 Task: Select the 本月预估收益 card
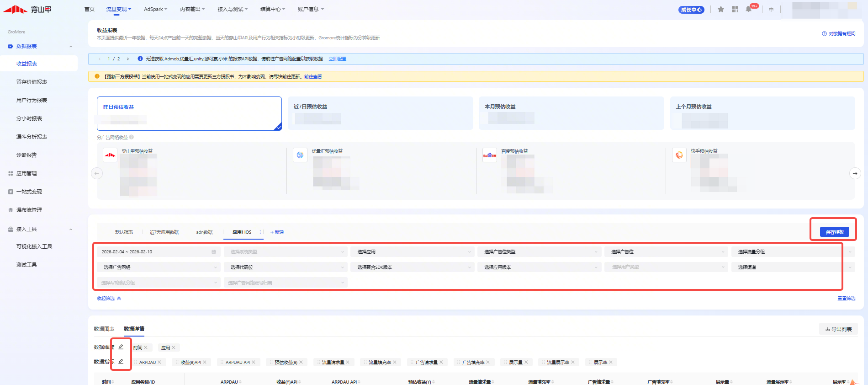tap(571, 113)
